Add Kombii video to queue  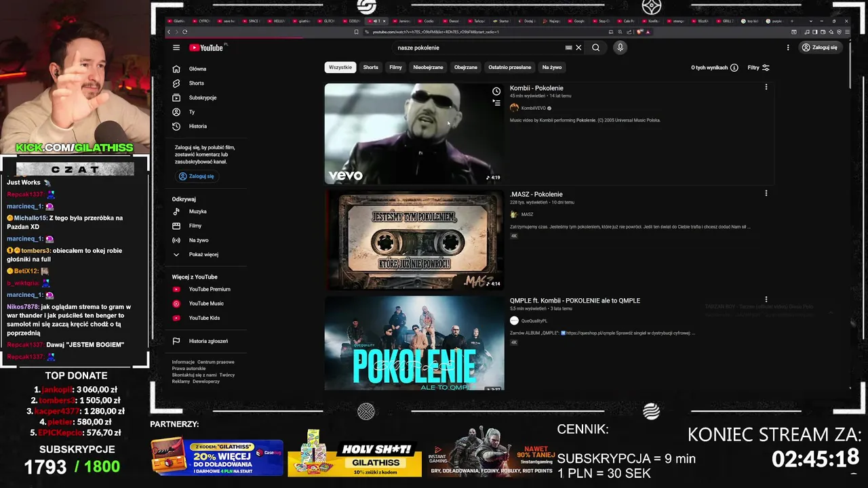(496, 103)
